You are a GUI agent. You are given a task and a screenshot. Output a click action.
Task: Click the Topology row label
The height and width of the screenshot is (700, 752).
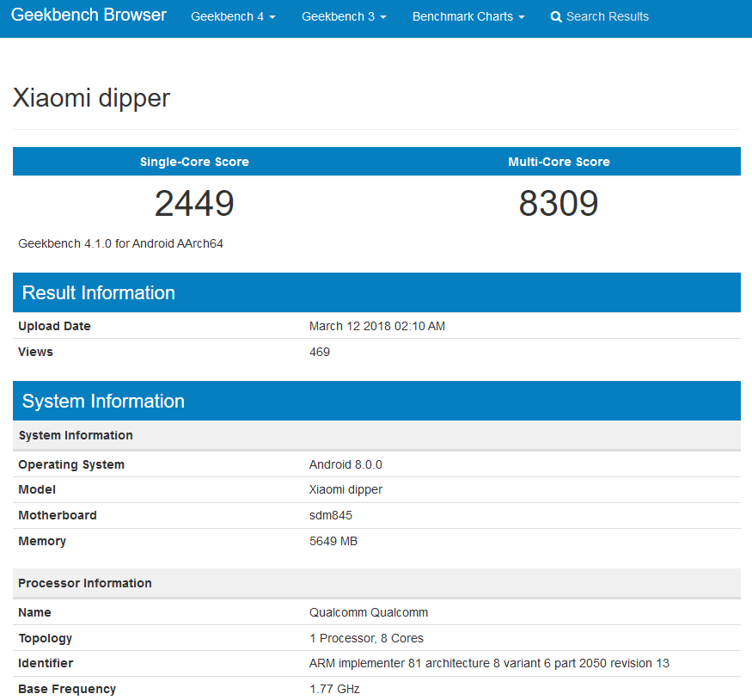pos(45,639)
